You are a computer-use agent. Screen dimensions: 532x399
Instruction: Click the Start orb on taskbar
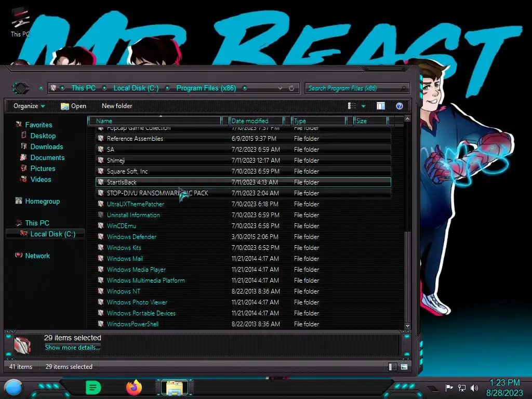point(14,388)
